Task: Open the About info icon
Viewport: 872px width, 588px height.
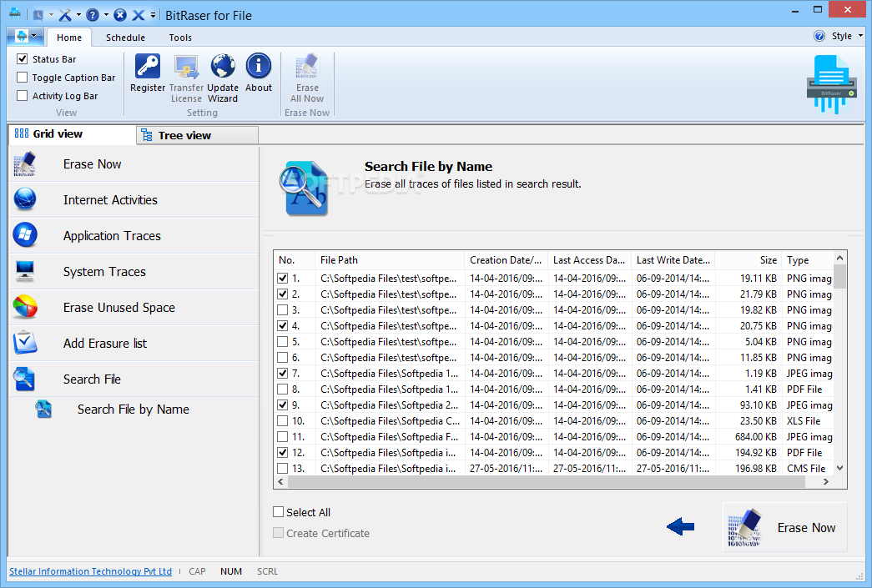Action: 259,66
